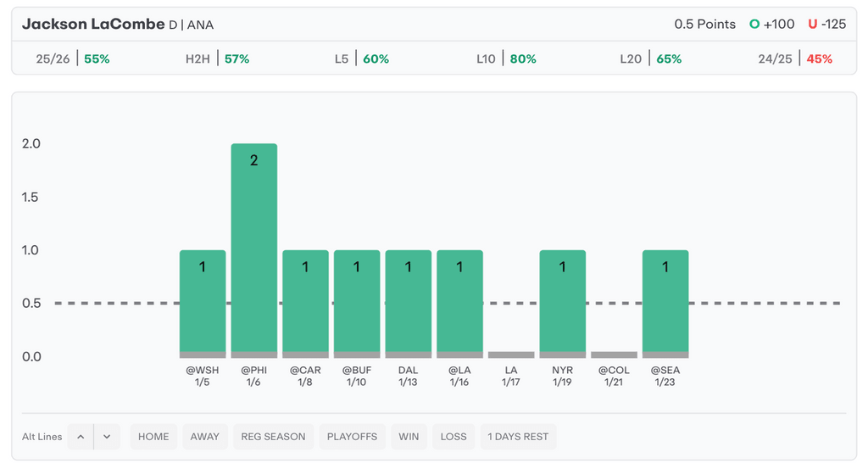Toggle the HOME filter
Viewport: 868px width, 469px height.
(153, 437)
